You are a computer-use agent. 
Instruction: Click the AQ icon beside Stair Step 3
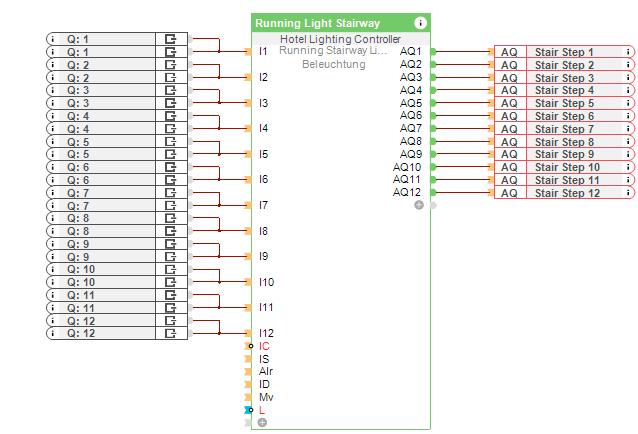click(x=509, y=78)
